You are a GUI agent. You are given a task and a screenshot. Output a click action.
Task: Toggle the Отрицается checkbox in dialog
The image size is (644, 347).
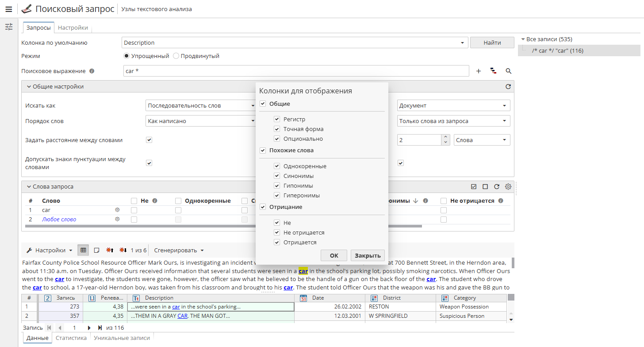(277, 242)
